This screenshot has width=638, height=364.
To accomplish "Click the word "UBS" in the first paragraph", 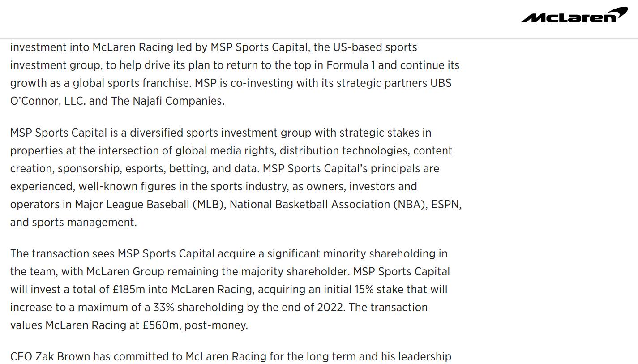I will pos(441,83).
